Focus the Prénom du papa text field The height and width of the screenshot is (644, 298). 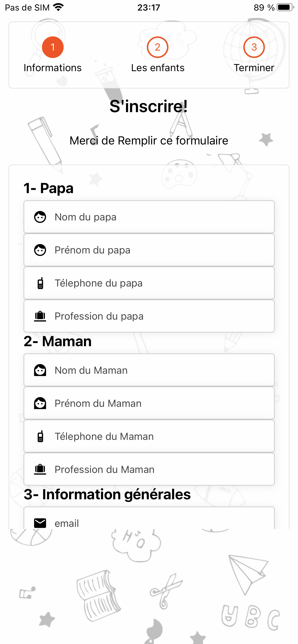(149, 250)
